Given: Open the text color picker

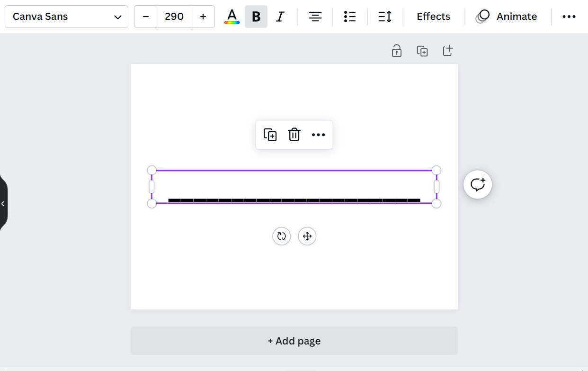Looking at the screenshot, I should click(x=232, y=16).
